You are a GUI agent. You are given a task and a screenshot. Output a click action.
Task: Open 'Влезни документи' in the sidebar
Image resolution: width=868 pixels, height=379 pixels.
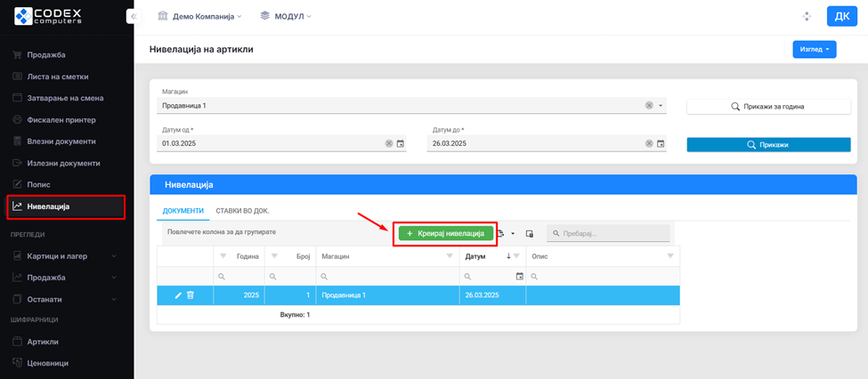pyautogui.click(x=61, y=141)
